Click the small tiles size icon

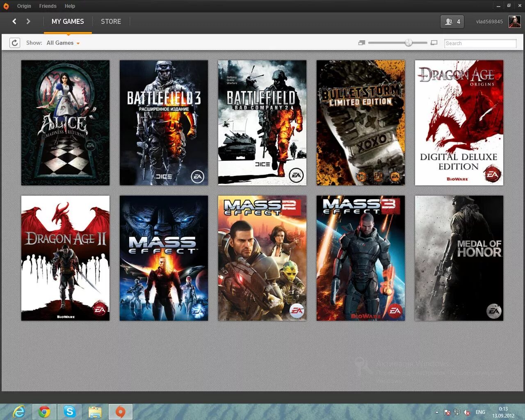click(361, 43)
